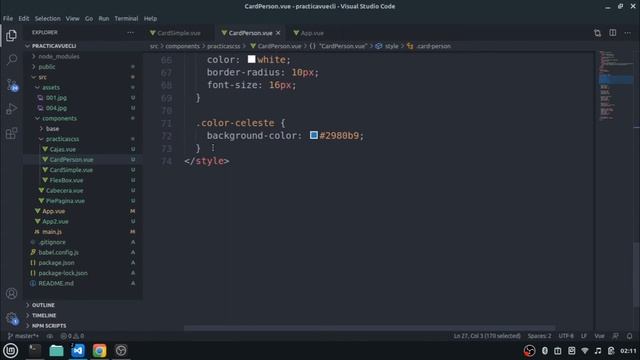This screenshot has height=360, width=640.
Task: Click the master branch status item
Action: pos(23,336)
